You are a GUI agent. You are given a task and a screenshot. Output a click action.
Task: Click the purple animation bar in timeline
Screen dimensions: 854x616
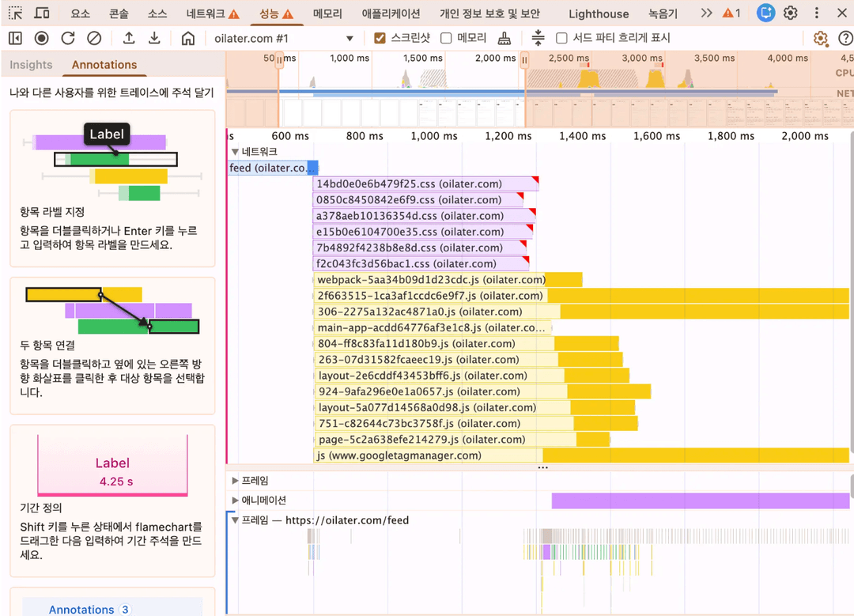(700, 501)
